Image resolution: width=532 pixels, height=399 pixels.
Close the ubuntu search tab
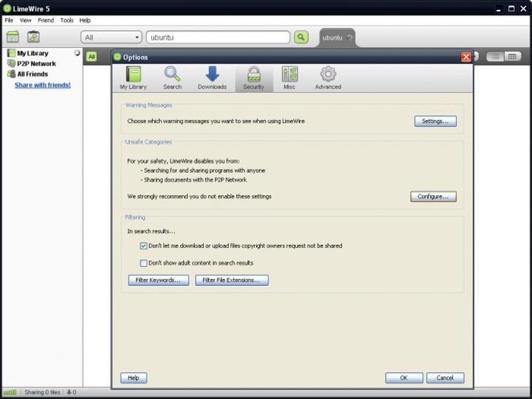[x=349, y=38]
